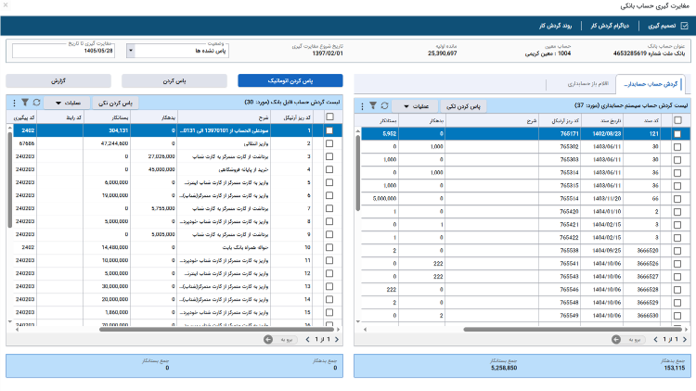Select all rows with the accounting list header checkbox
The height and width of the screenshot is (391, 696).
678,120
